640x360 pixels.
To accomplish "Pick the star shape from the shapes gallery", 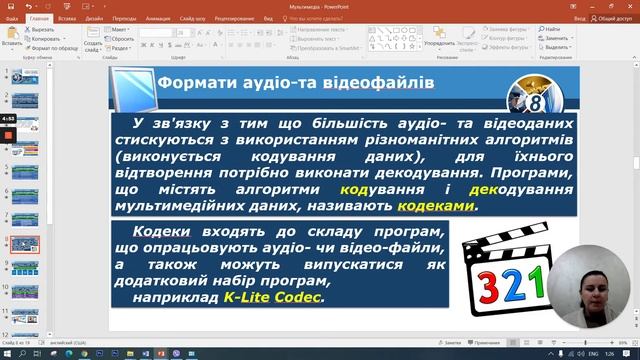I will (412, 47).
